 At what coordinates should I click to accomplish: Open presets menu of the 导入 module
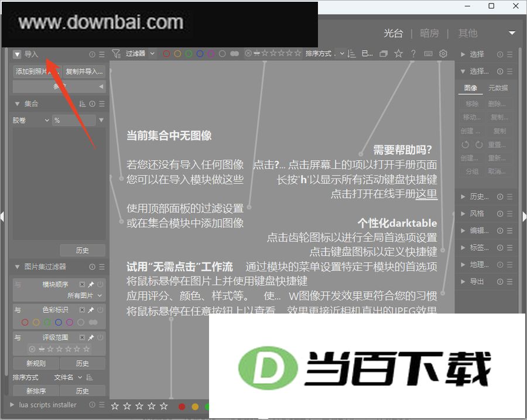pyautogui.click(x=102, y=54)
